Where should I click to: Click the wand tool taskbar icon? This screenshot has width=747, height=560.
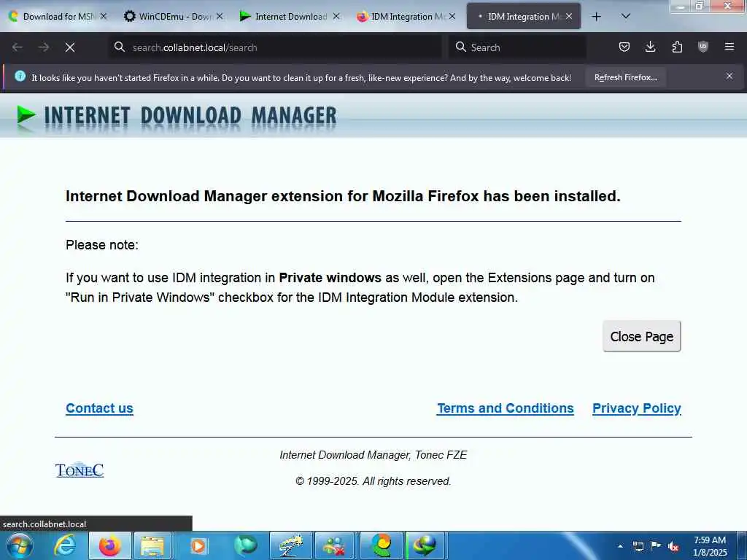click(x=291, y=545)
